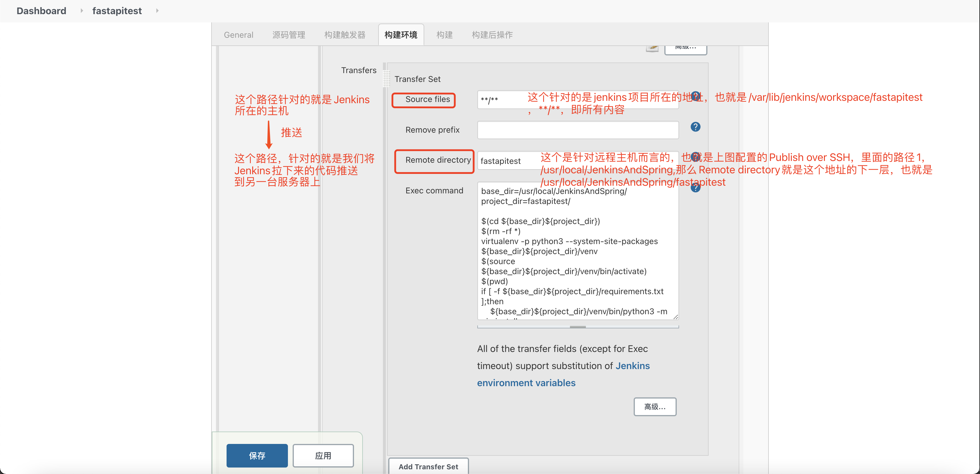Image resolution: width=980 pixels, height=474 pixels.
Task: Open help for Remove prefix field
Action: tap(695, 127)
